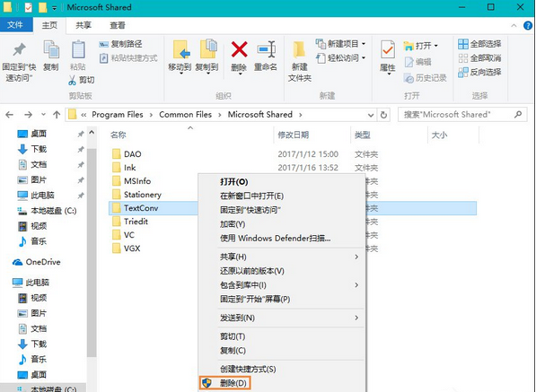
Task: Choose Open (打开) from the context menu
Action: 282,182
